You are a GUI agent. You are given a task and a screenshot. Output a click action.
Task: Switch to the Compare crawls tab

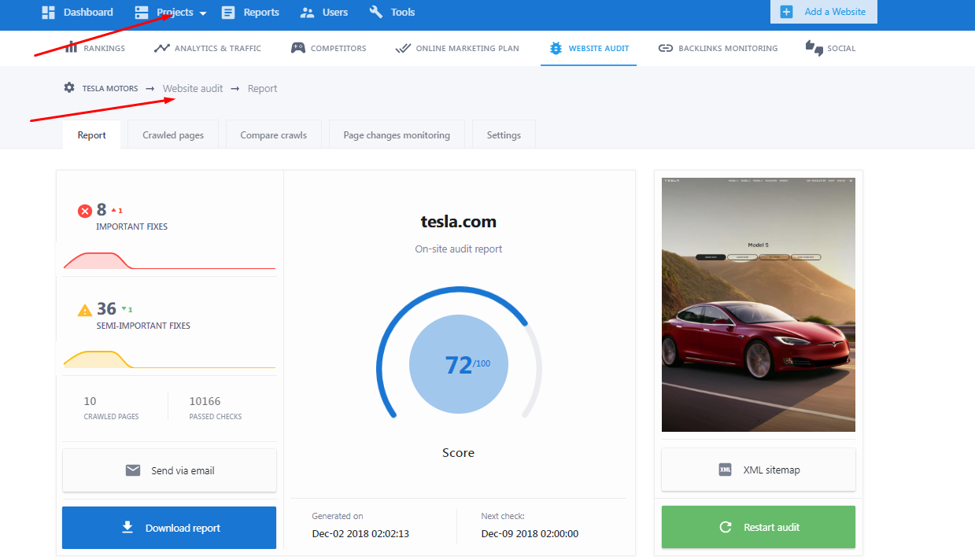(x=274, y=134)
